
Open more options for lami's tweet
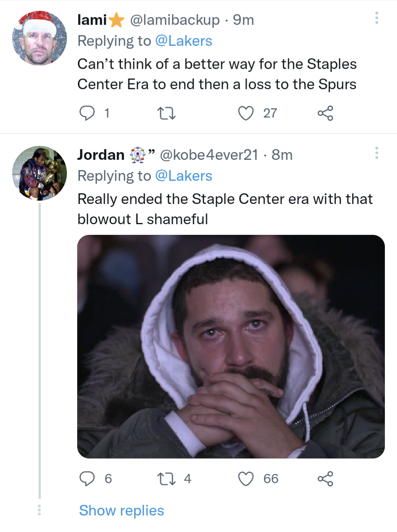(x=376, y=18)
